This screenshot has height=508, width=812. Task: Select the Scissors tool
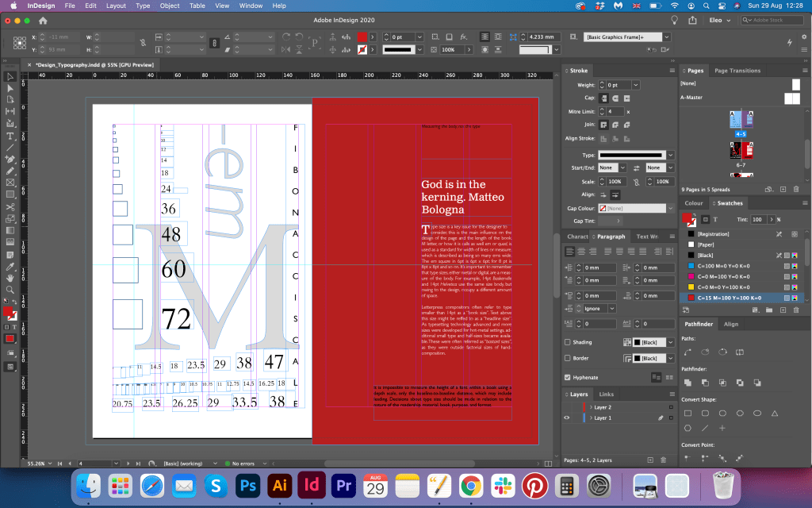click(x=10, y=207)
